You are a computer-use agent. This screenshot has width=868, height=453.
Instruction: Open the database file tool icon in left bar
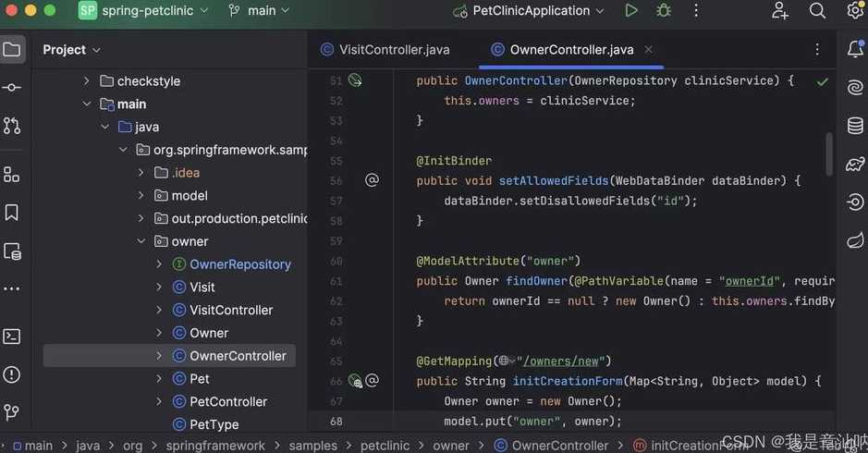click(12, 251)
